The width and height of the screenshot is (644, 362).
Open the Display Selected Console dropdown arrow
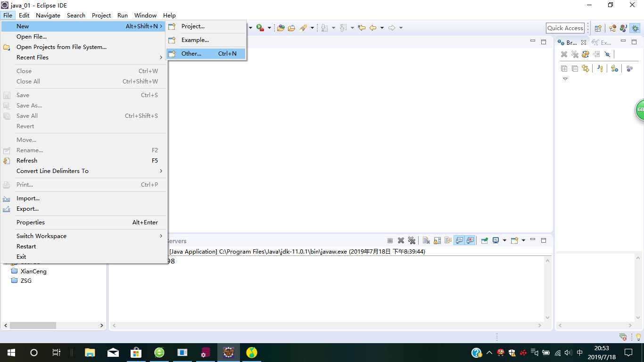point(504,240)
